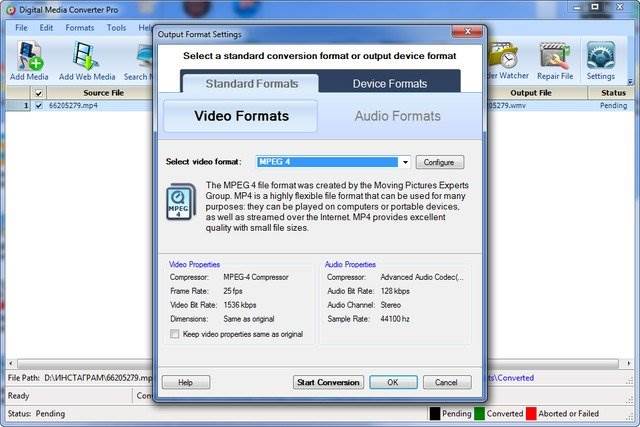The width and height of the screenshot is (640, 427).
Task: Click the MPEG 4 format icon
Action: point(180,202)
